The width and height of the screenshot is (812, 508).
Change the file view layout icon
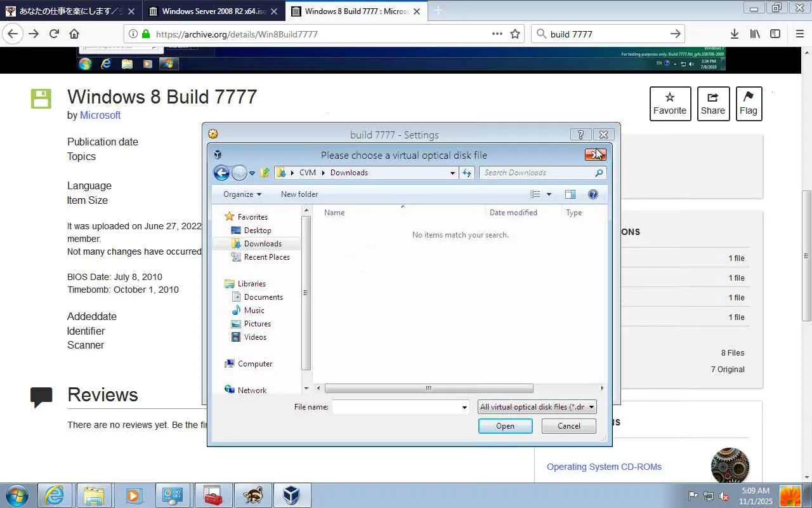point(535,194)
